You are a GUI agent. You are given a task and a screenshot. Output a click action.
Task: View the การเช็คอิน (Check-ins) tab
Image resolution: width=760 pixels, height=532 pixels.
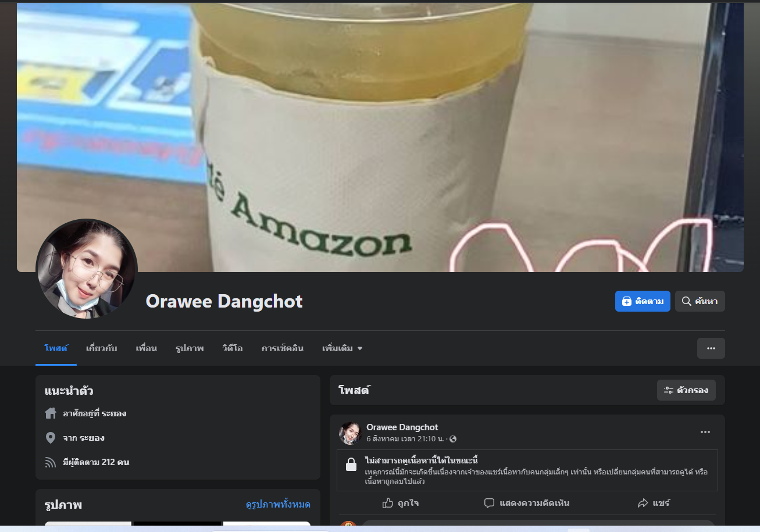point(283,348)
